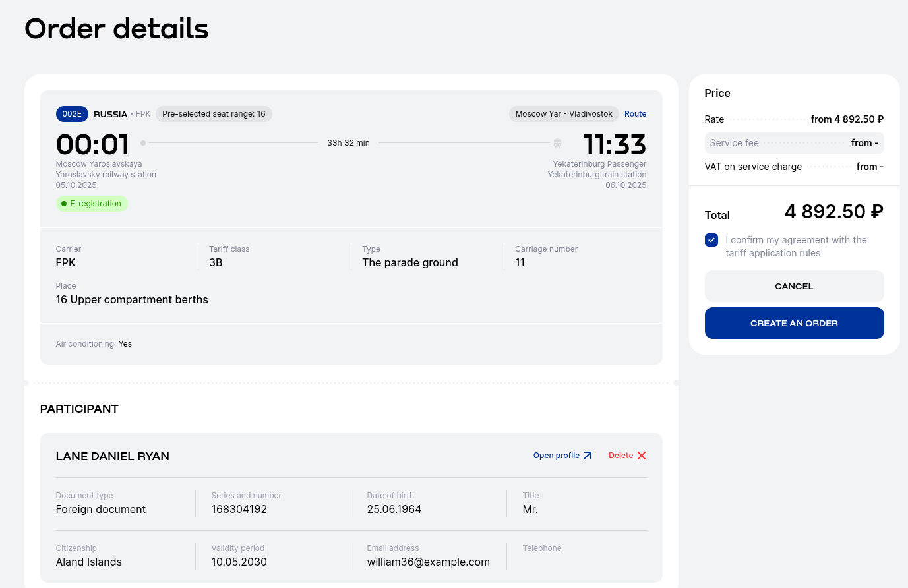Click the document series number 168304192
The width and height of the screenshot is (908, 588).
239,509
